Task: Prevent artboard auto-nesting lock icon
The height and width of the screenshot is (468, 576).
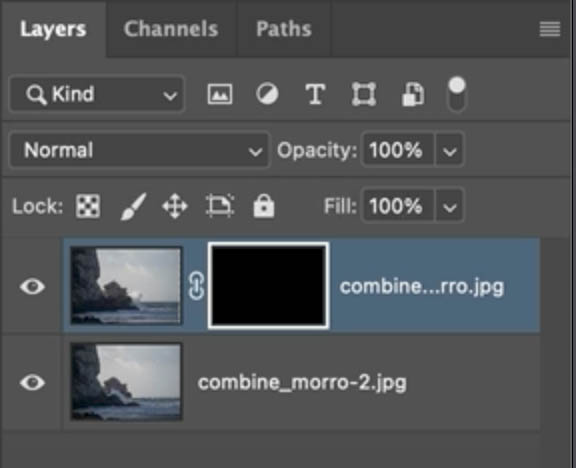Action: point(220,206)
